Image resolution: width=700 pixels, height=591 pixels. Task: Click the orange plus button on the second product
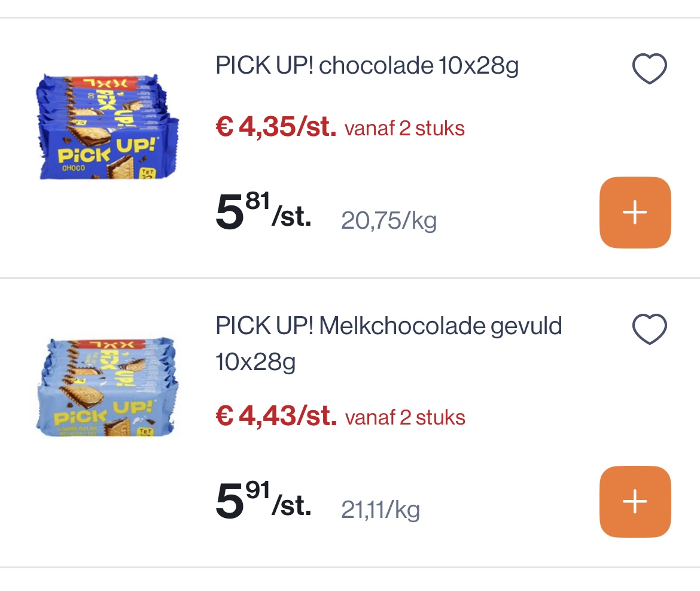click(x=635, y=502)
